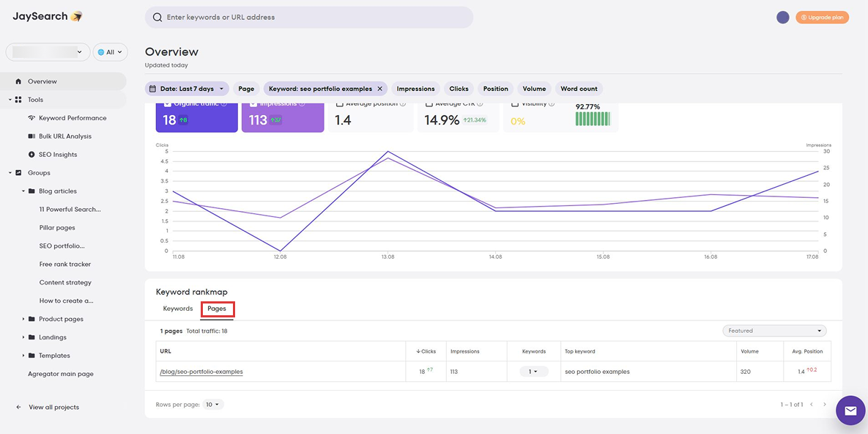
Task: Open Agregator main page
Action: point(61,374)
